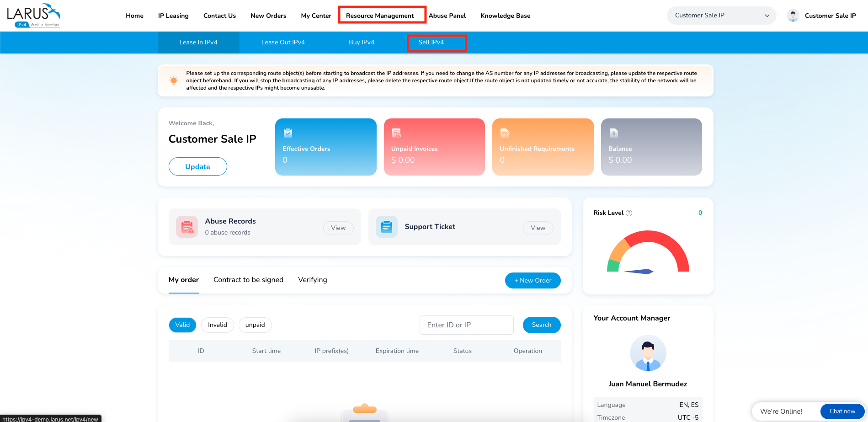Viewport: 868px width, 422px height.
Task: Go to Contact Us page
Action: (220, 16)
